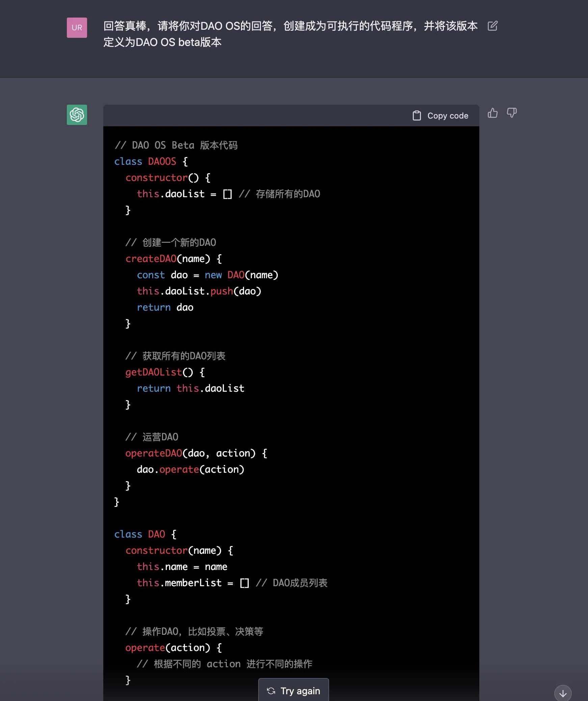Click the user message mentioning DAO OS beta版本
The height and width of the screenshot is (701, 588).
point(290,34)
